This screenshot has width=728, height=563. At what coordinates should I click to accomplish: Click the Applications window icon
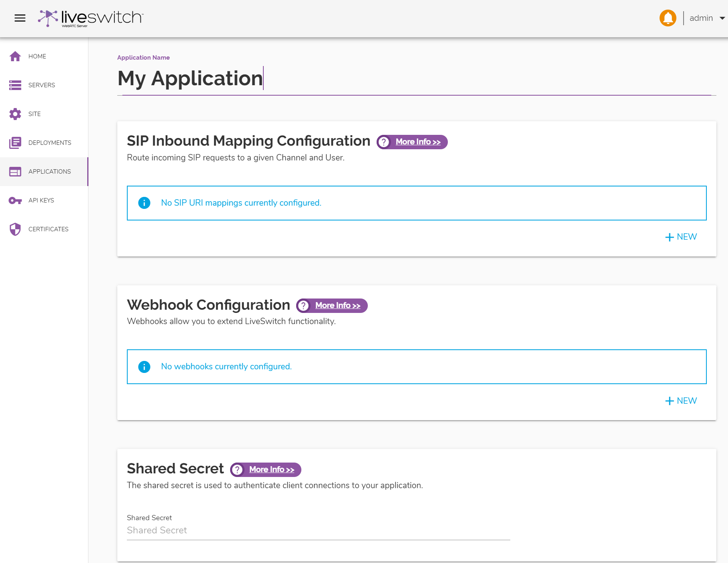(15, 172)
